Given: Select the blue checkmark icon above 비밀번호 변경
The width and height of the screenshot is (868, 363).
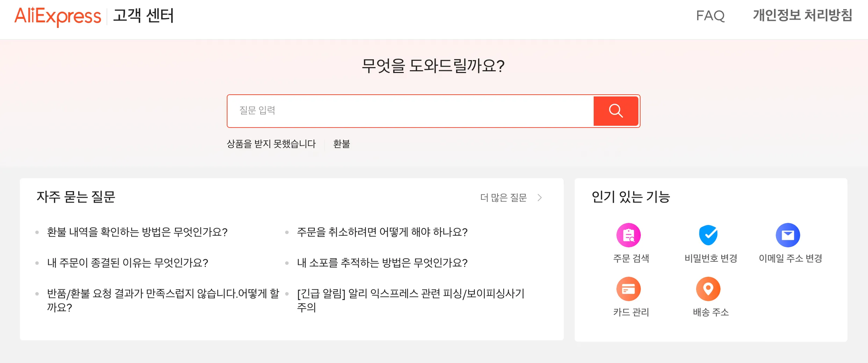Looking at the screenshot, I should tap(708, 235).
